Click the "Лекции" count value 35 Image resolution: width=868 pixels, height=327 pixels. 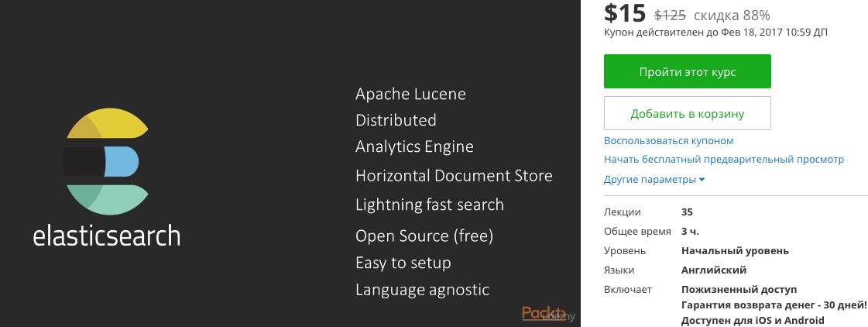(687, 212)
